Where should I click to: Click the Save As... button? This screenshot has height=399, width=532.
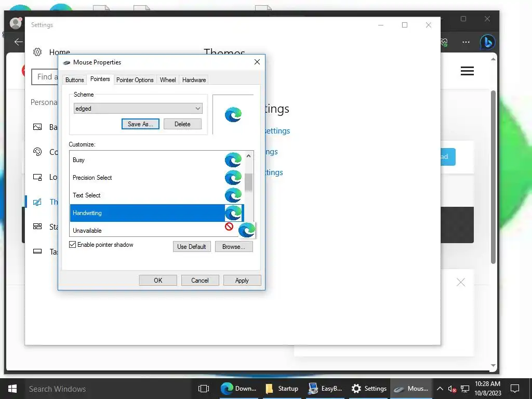pos(140,124)
